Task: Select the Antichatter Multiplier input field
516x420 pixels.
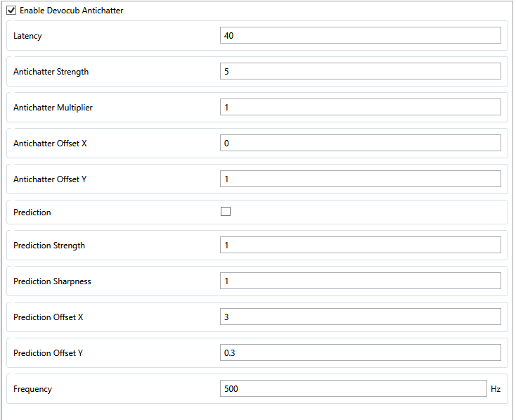Action: (360, 108)
